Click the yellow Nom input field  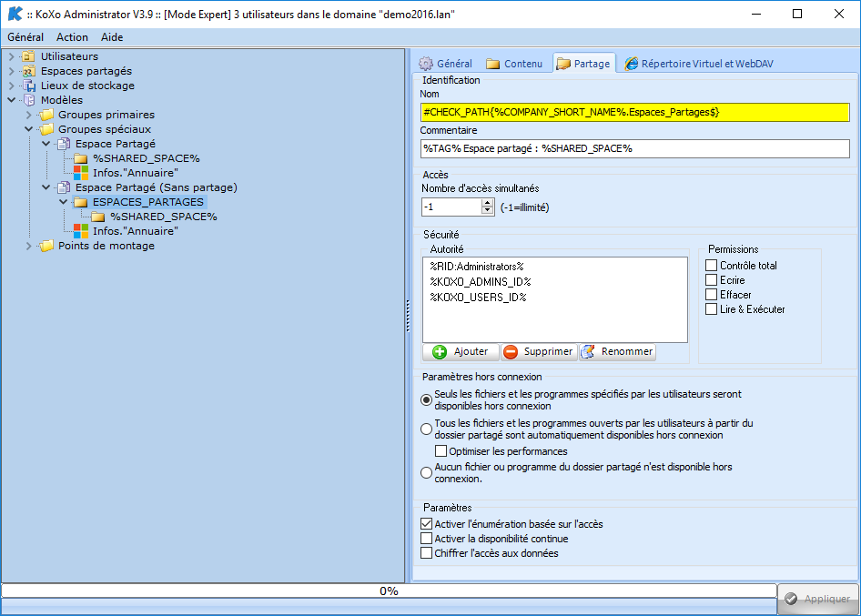634,112
